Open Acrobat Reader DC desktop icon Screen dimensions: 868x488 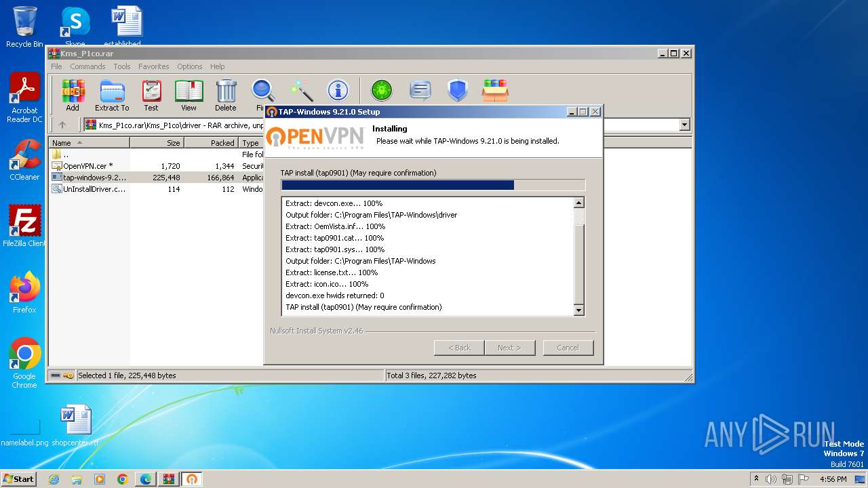pos(24,98)
